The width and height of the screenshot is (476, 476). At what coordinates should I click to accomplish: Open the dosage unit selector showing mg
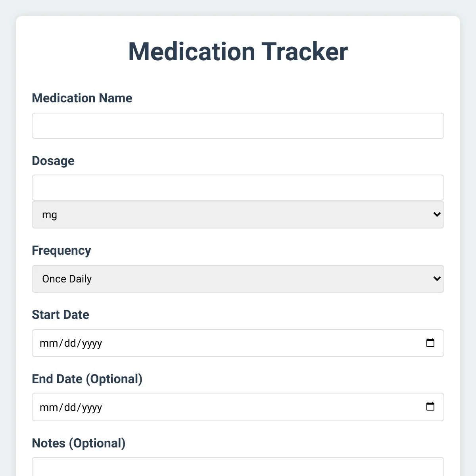(238, 215)
